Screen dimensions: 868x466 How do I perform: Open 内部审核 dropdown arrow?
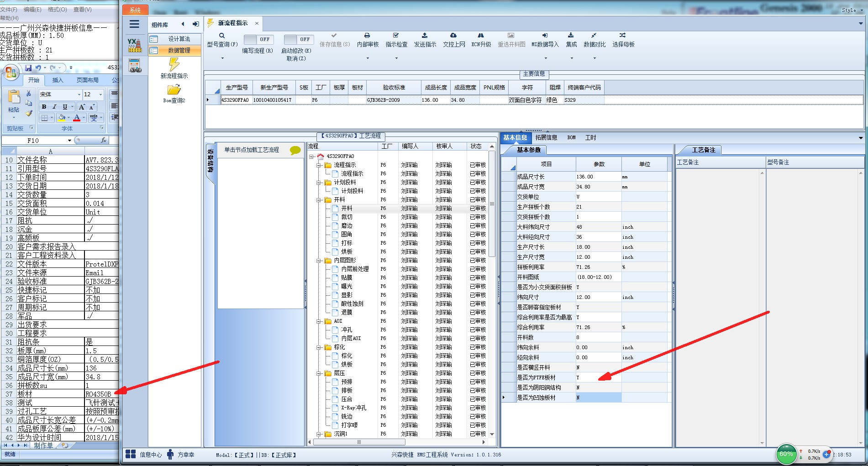[368, 58]
